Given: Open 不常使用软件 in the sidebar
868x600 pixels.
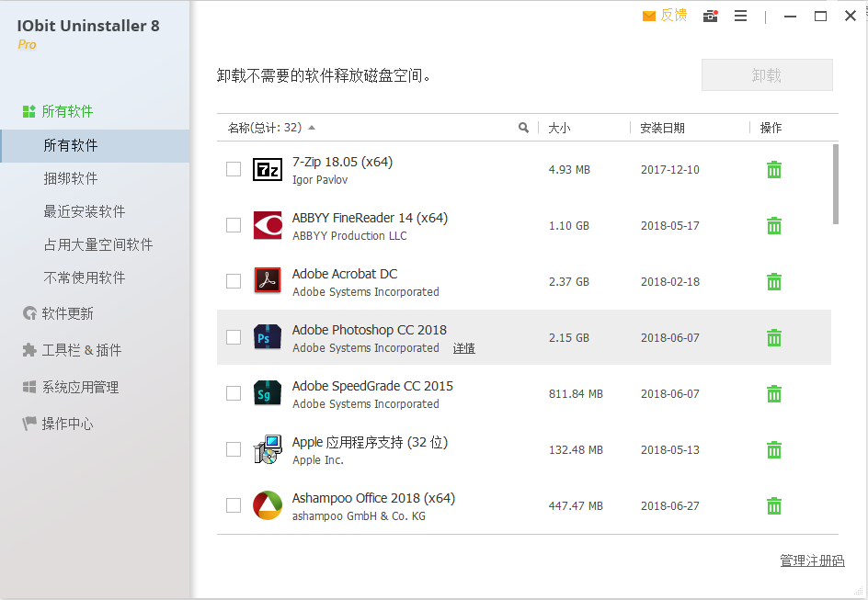Looking at the screenshot, I should 85,277.
